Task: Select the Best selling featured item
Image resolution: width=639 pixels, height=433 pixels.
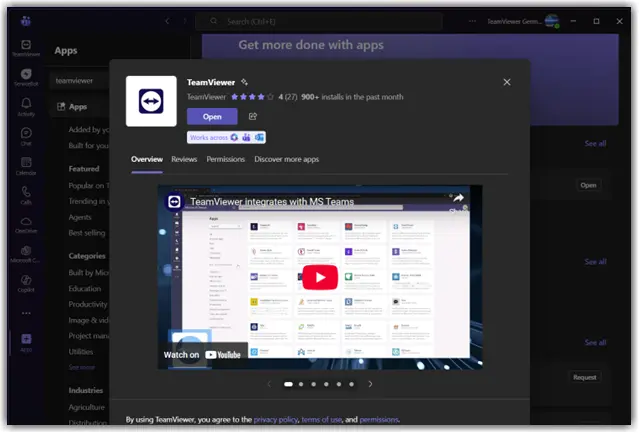Action: pyautogui.click(x=87, y=233)
